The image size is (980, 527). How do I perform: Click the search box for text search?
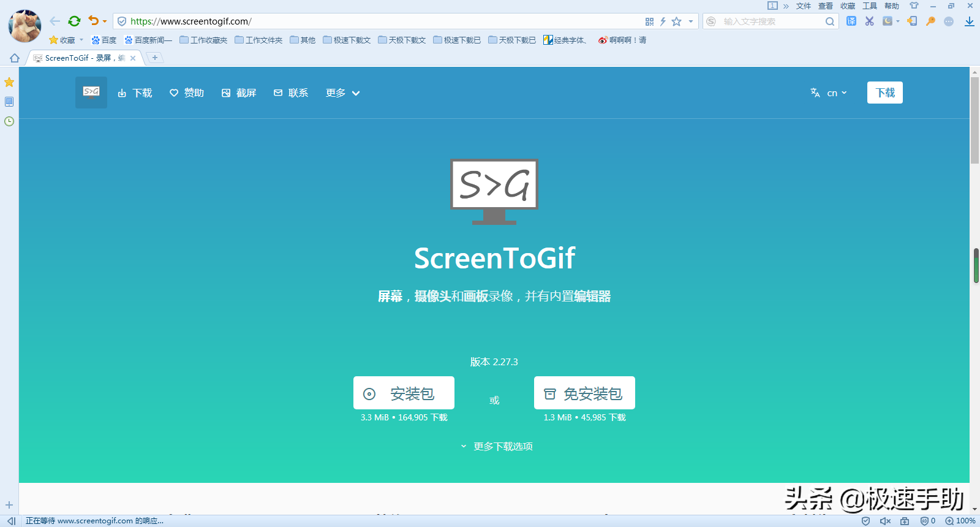tap(772, 21)
